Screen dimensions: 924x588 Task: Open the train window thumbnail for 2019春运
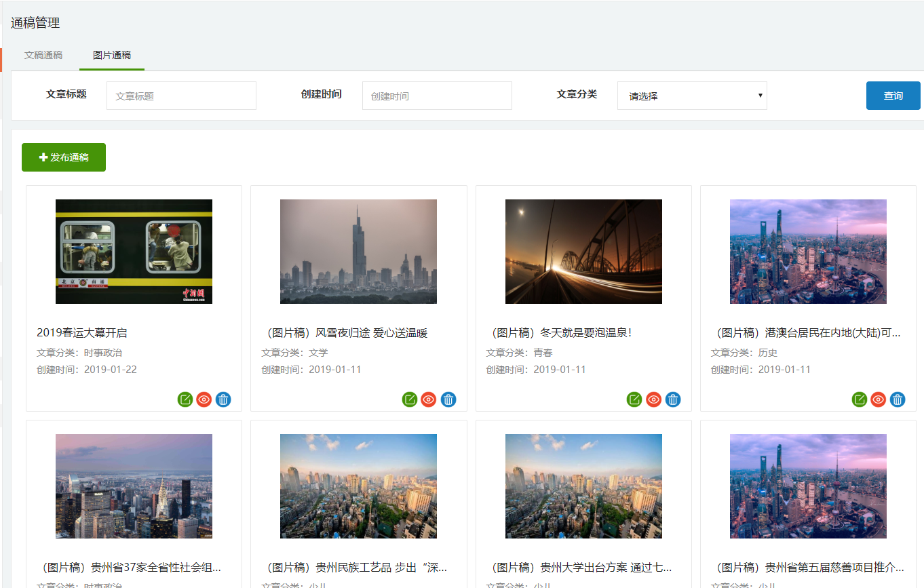click(134, 252)
